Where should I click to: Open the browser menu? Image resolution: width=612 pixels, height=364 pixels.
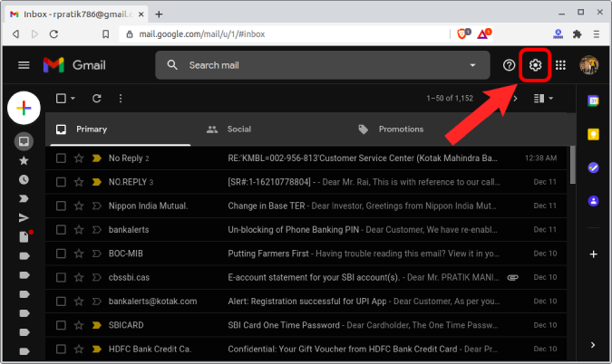596,34
